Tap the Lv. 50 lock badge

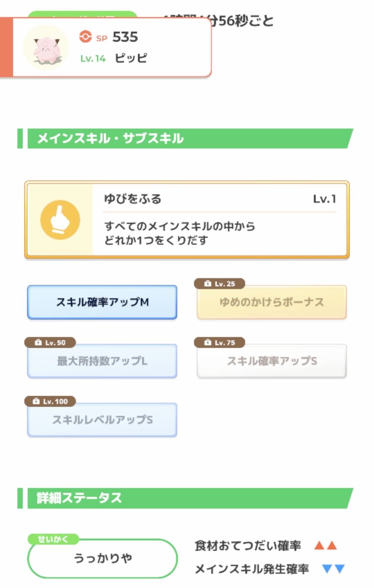50,342
